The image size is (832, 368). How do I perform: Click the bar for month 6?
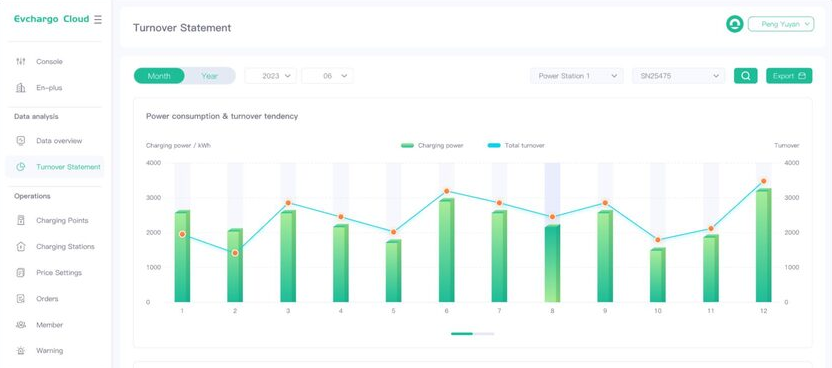447,251
